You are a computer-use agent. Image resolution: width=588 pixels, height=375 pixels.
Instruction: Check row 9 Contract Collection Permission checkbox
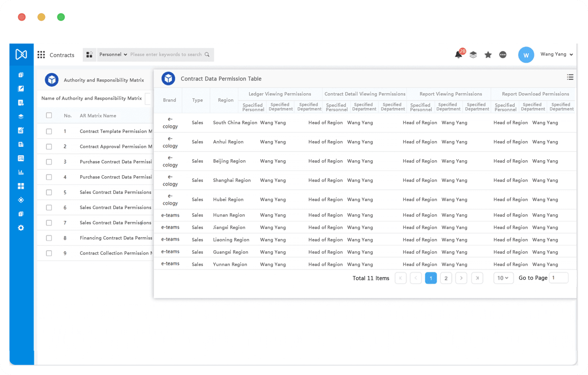[49, 253]
